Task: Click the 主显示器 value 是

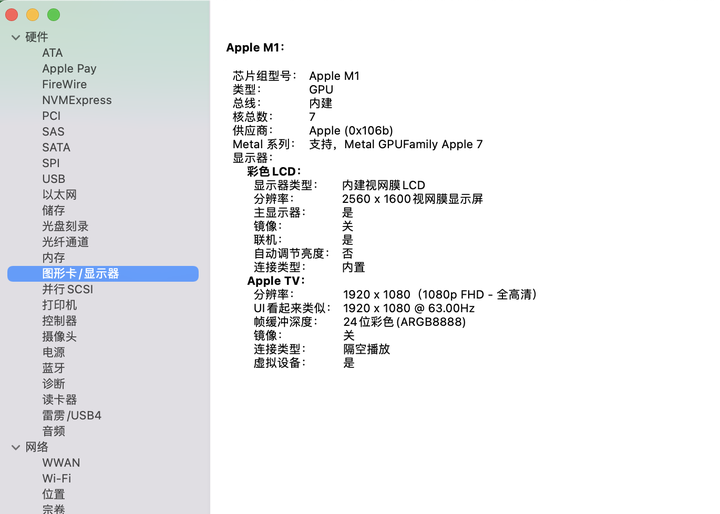Action: pyautogui.click(x=348, y=212)
